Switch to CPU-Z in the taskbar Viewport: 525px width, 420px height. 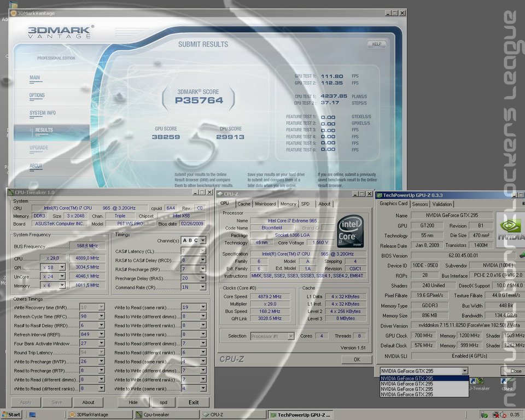[234, 415]
